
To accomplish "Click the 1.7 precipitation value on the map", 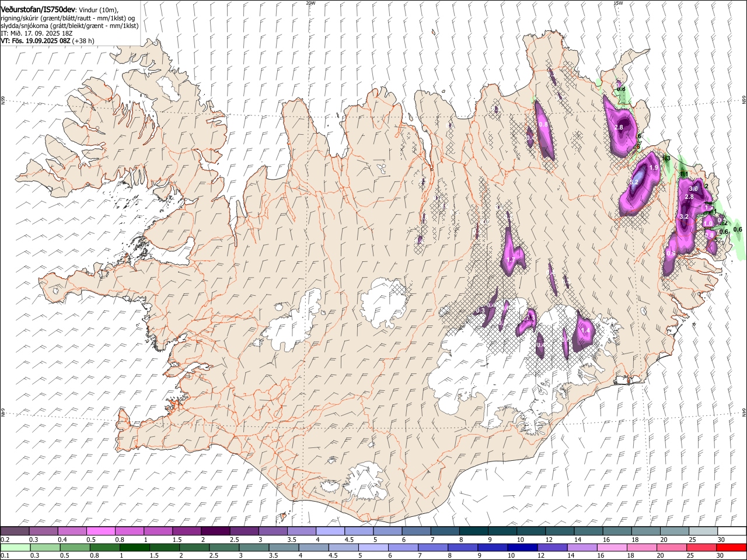I will (x=511, y=260).
